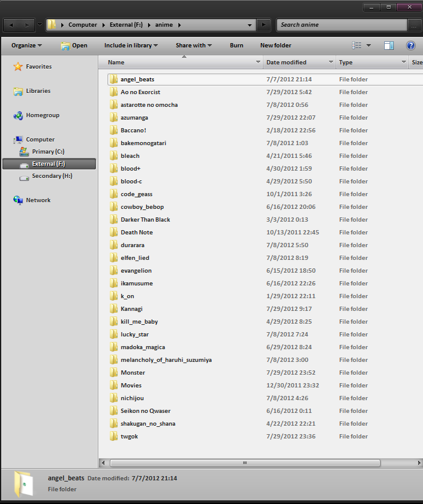Image resolution: width=423 pixels, height=504 pixels.
Task: Toggle the preview pane icon
Action: 389,46
